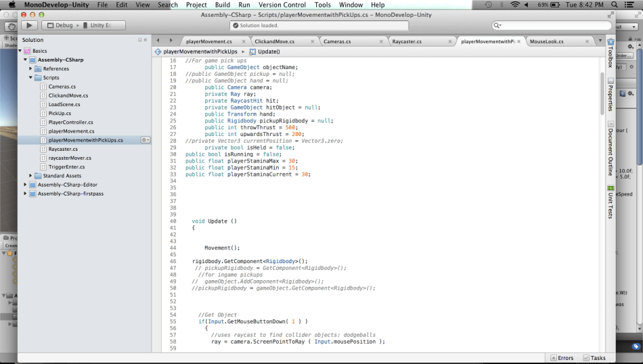
Task: Close the MouseLook.cs tab
Action: coord(587,41)
